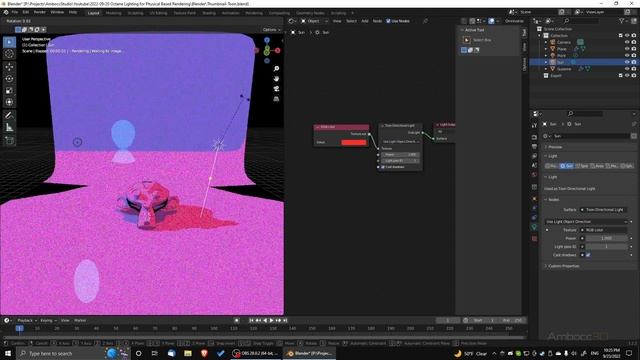Image resolution: width=640 pixels, height=360 pixels.
Task: Open the viewport Options dropdown
Action: click(271, 30)
